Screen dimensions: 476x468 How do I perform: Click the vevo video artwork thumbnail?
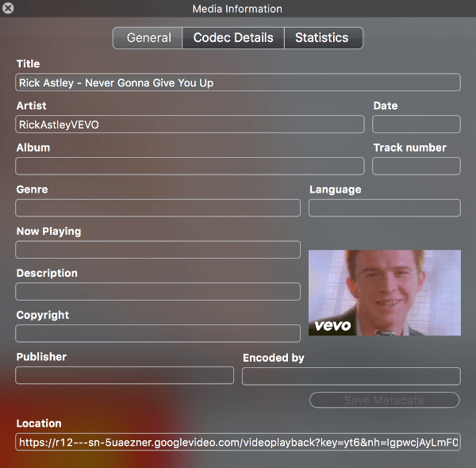(x=385, y=293)
